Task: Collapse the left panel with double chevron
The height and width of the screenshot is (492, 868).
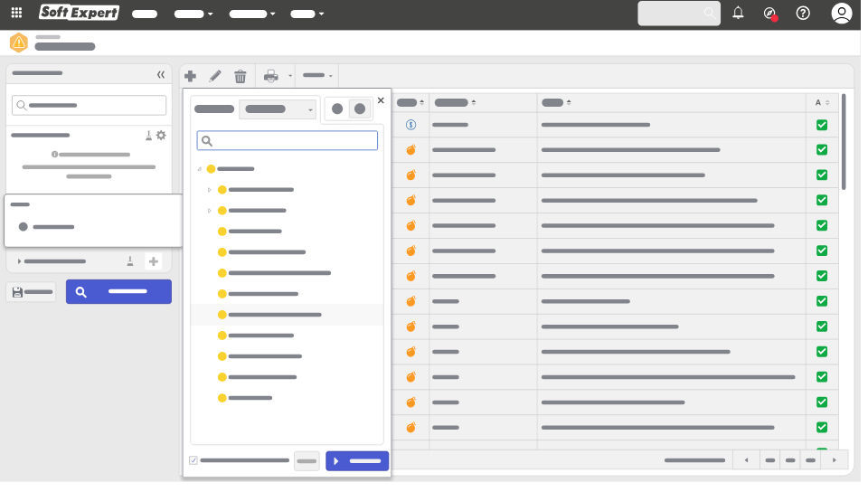Action: (161, 74)
